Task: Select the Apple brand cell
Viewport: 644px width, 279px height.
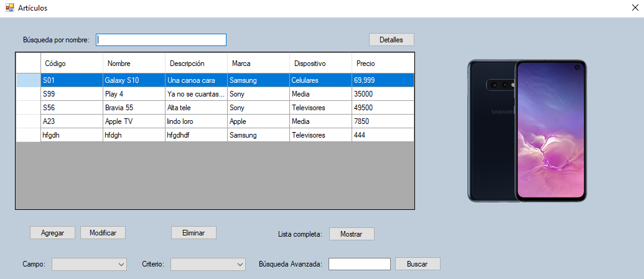Action: [x=258, y=121]
